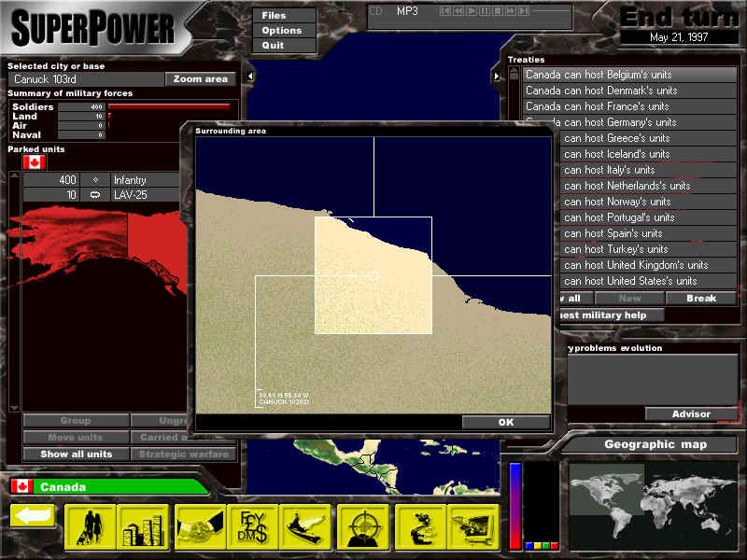This screenshot has height=560, width=747.
Task: Click the back arrow button
Action: tap(33, 516)
